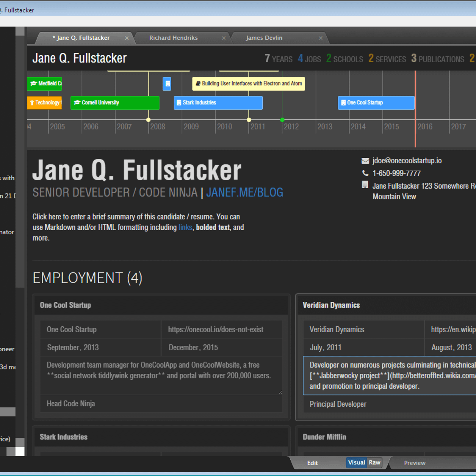476x476 pixels.
Task: Select Technology block on timeline
Action: tap(45, 103)
